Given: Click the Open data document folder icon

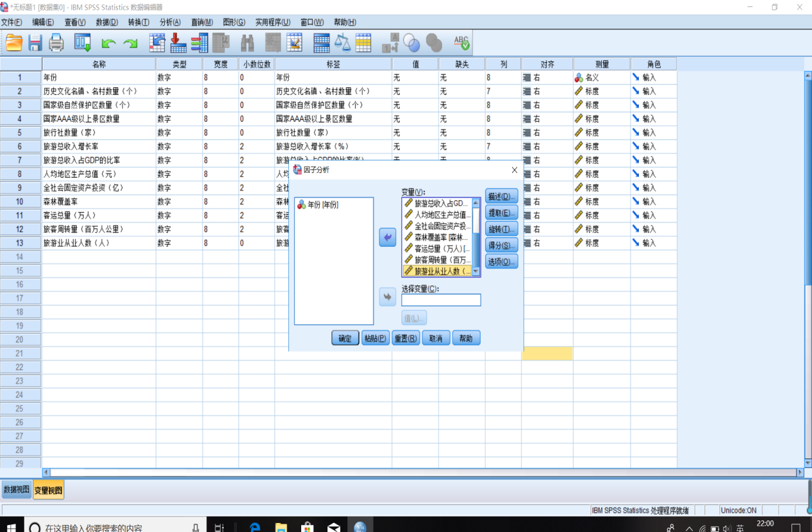Looking at the screenshot, I should point(14,43).
